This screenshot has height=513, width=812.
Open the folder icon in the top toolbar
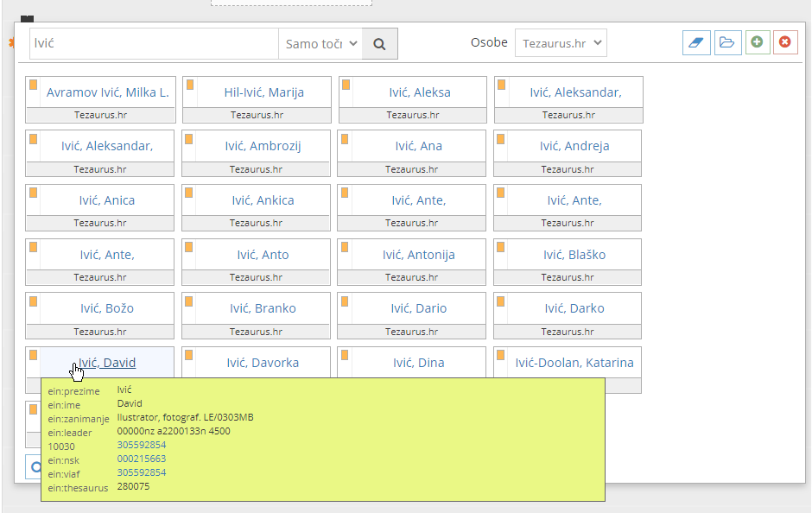click(x=726, y=41)
